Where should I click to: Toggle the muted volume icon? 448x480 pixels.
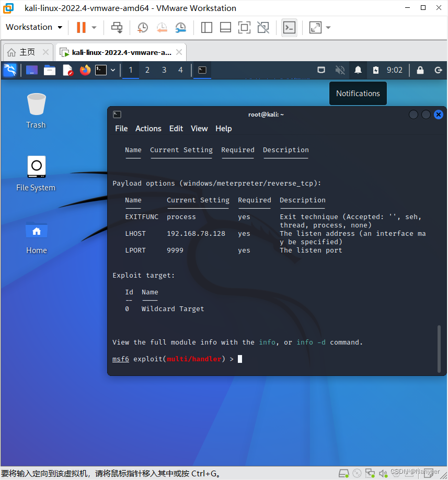[x=340, y=70]
